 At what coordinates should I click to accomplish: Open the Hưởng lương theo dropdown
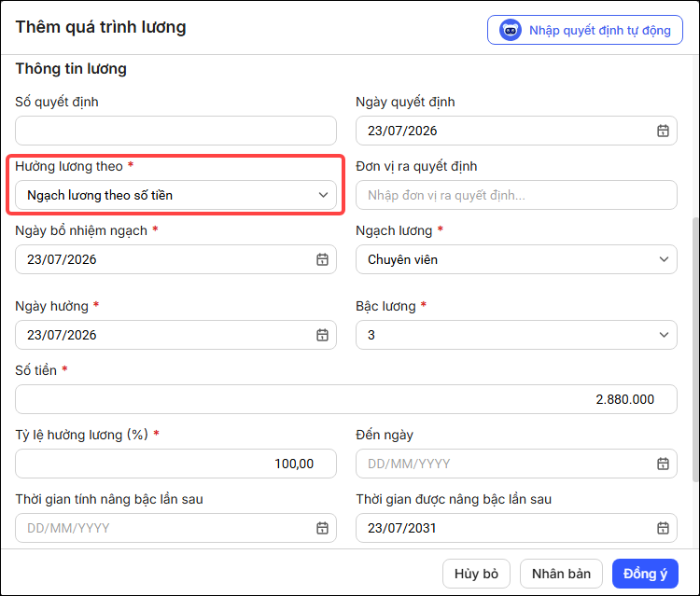[175, 195]
